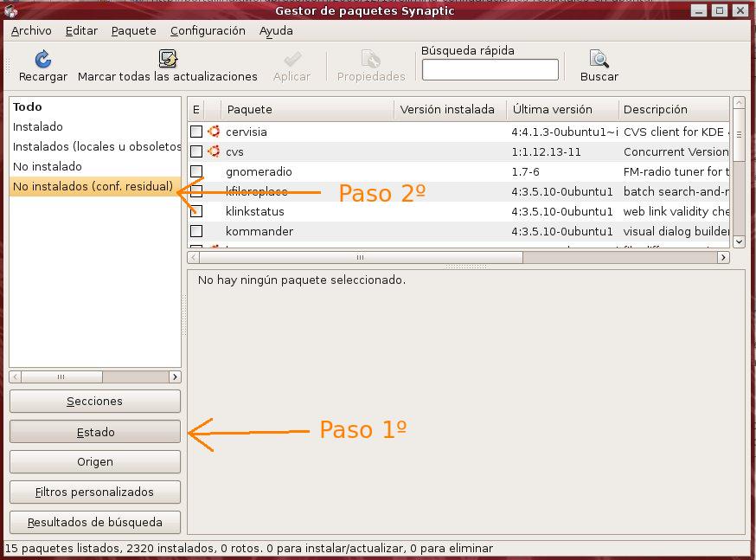Screen dimensions: 756x560
Task: Click package list vertical scrollbar thumb
Action: 739,136
